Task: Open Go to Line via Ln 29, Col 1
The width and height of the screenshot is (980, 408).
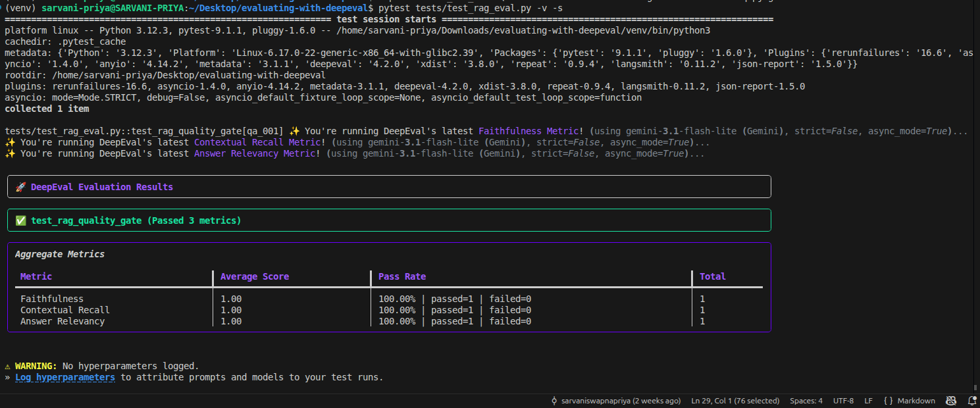Action: 735,401
